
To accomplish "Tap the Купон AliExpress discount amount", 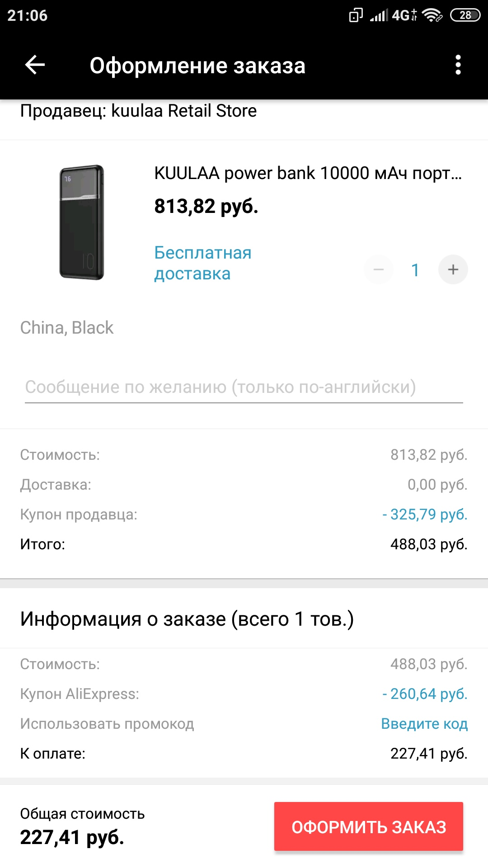I will (425, 694).
